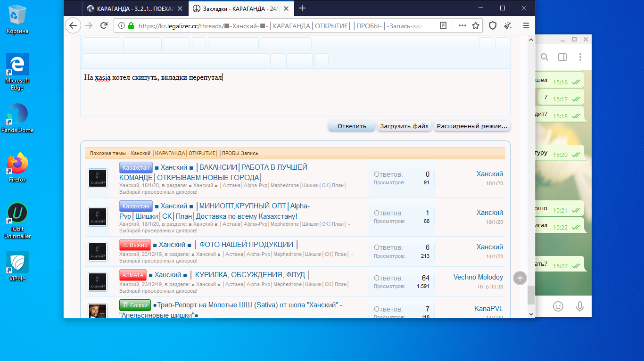Open the Recycle Bin desktop icon
The height and width of the screenshot is (362, 644).
coord(17,19)
